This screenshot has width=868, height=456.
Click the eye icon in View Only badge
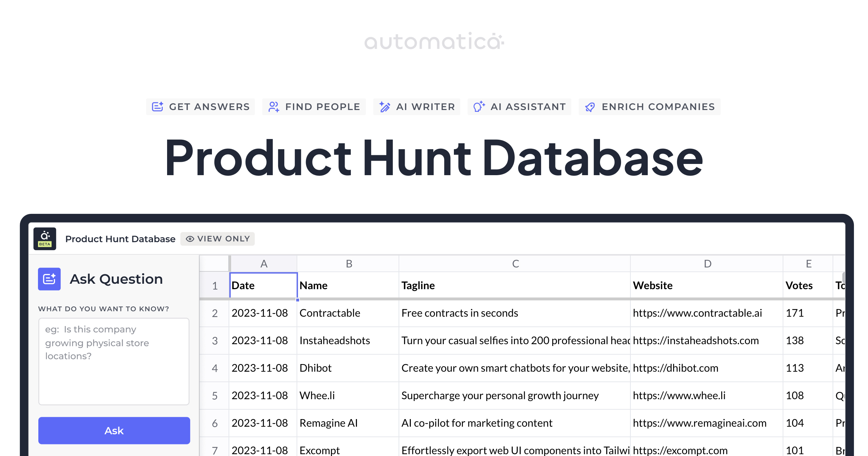[x=190, y=239]
